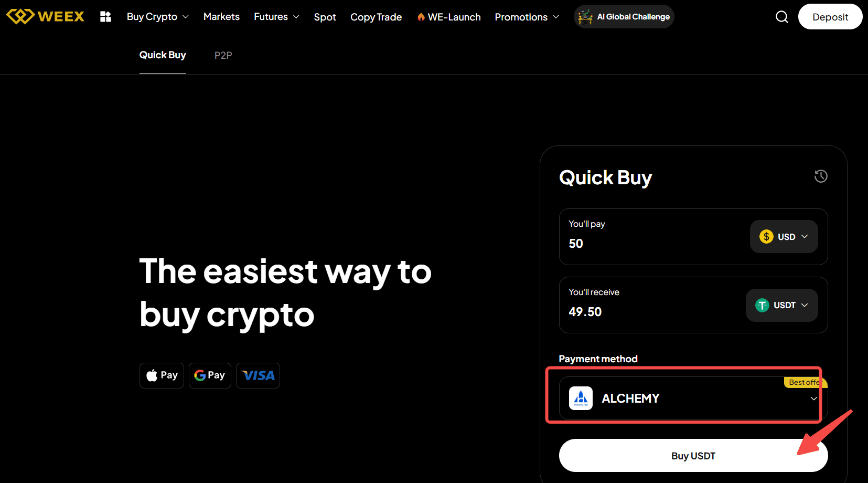Image resolution: width=868 pixels, height=483 pixels.
Task: Open the AI Global Challenge banner
Action: coord(624,17)
